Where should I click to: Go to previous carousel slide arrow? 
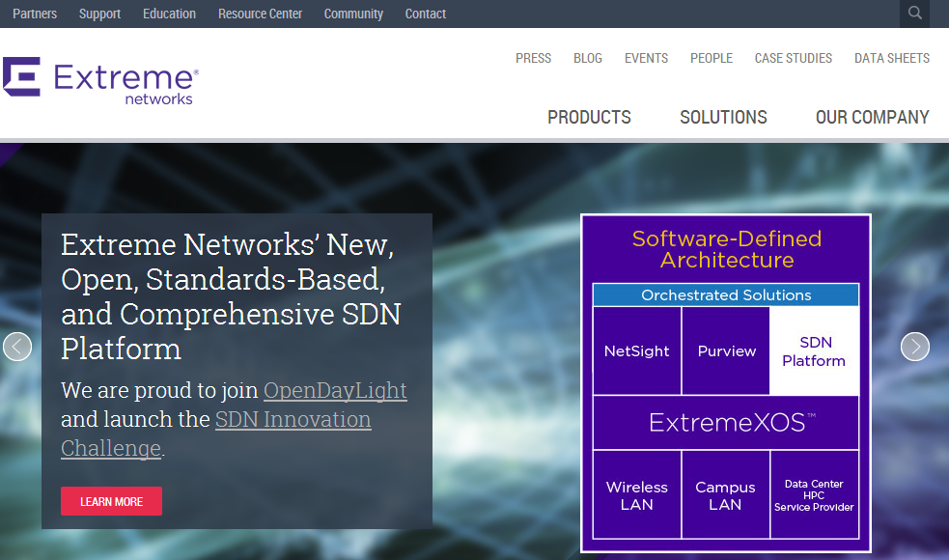pos(17,347)
